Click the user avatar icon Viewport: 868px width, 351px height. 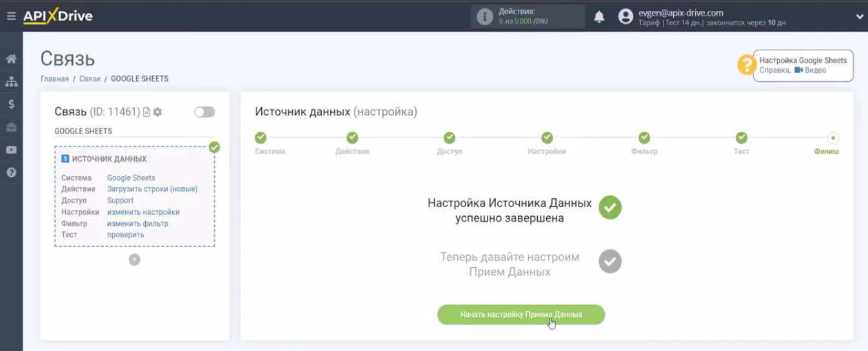tap(626, 17)
